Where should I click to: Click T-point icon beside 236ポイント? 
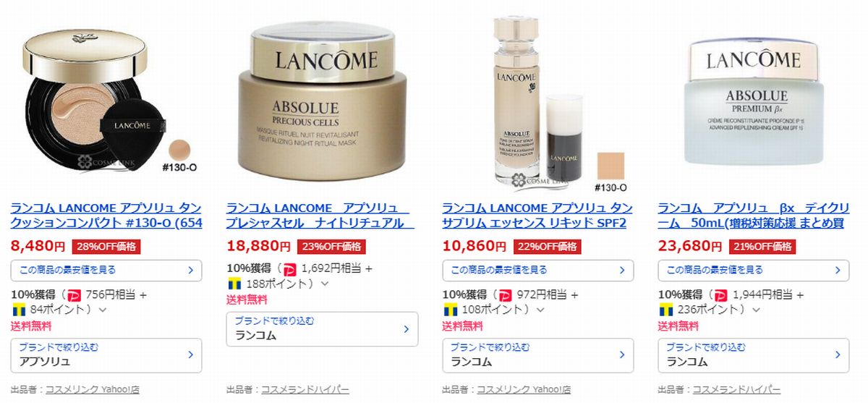tap(665, 310)
